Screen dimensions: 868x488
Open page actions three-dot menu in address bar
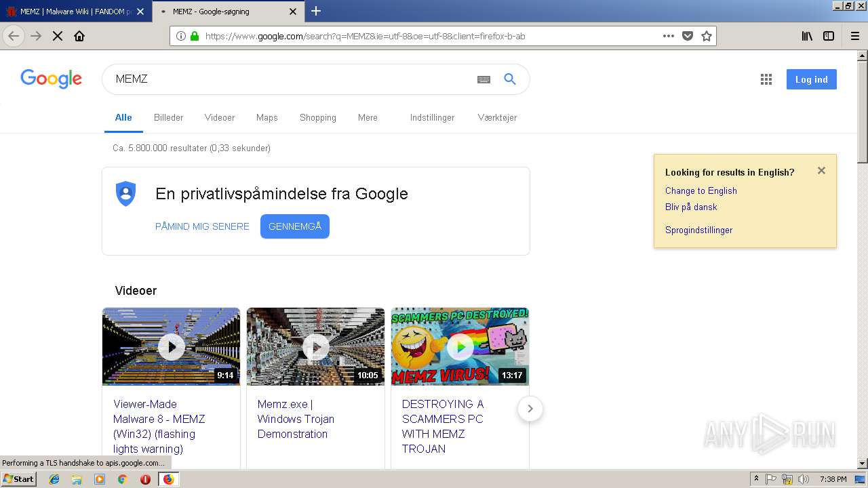669,36
